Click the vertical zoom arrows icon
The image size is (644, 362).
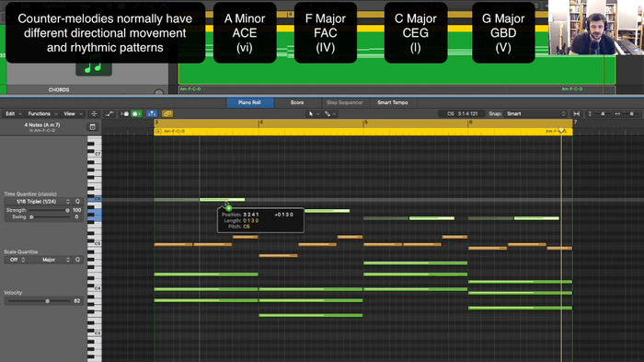[590, 113]
